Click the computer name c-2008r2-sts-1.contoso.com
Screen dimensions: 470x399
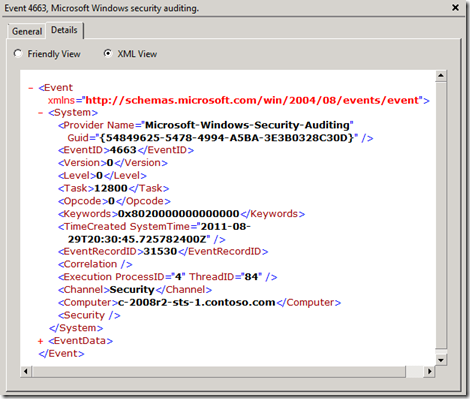coord(197,303)
